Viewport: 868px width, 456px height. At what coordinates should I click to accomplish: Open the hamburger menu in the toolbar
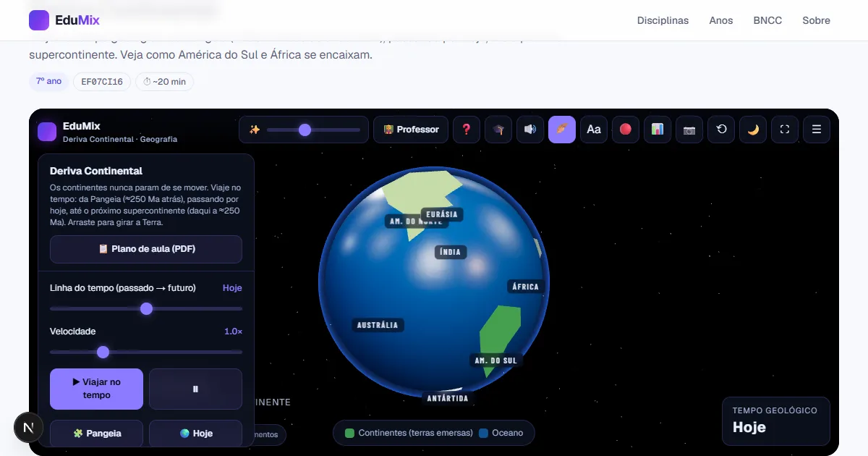coord(817,130)
